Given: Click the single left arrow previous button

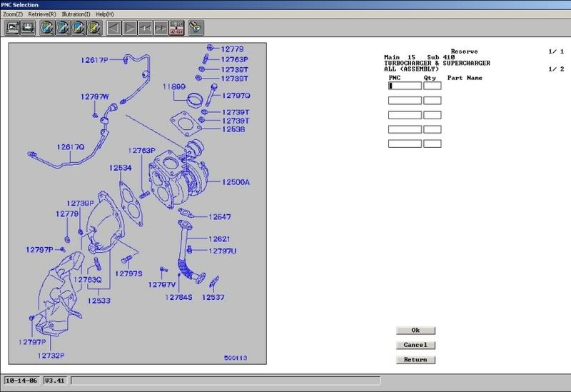Looking at the screenshot, I should (x=114, y=29).
